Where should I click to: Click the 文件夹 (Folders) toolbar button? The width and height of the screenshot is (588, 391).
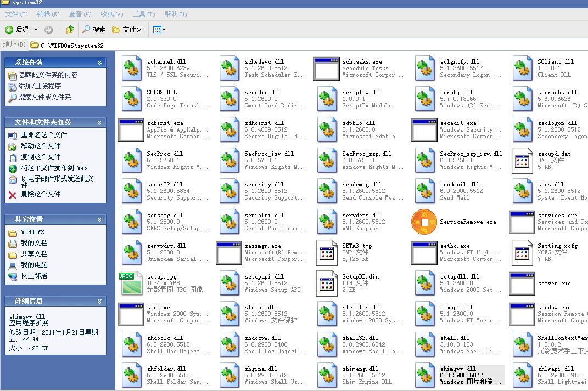click(x=131, y=30)
